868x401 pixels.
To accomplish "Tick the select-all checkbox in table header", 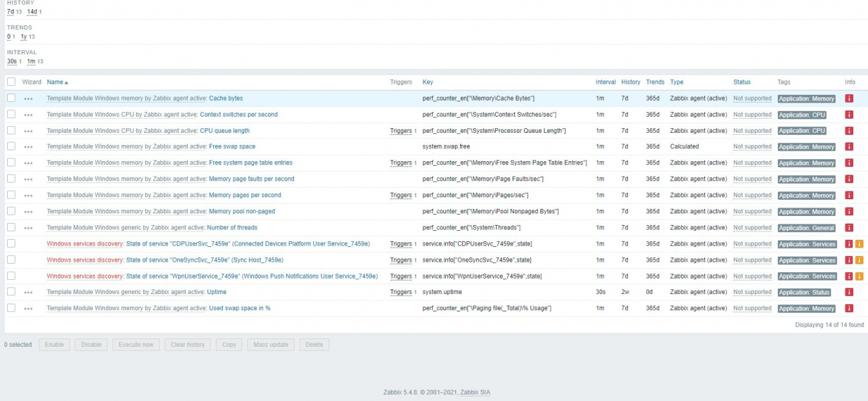I will pyautogui.click(x=11, y=82).
